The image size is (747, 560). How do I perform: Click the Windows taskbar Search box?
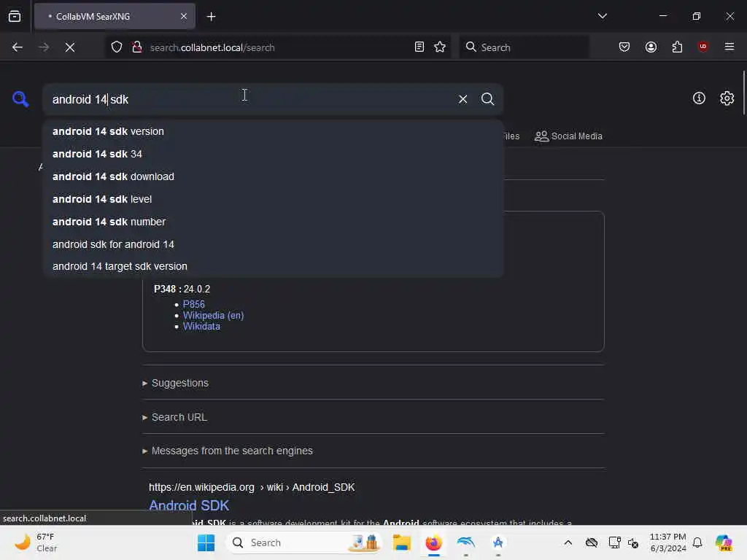point(305,542)
